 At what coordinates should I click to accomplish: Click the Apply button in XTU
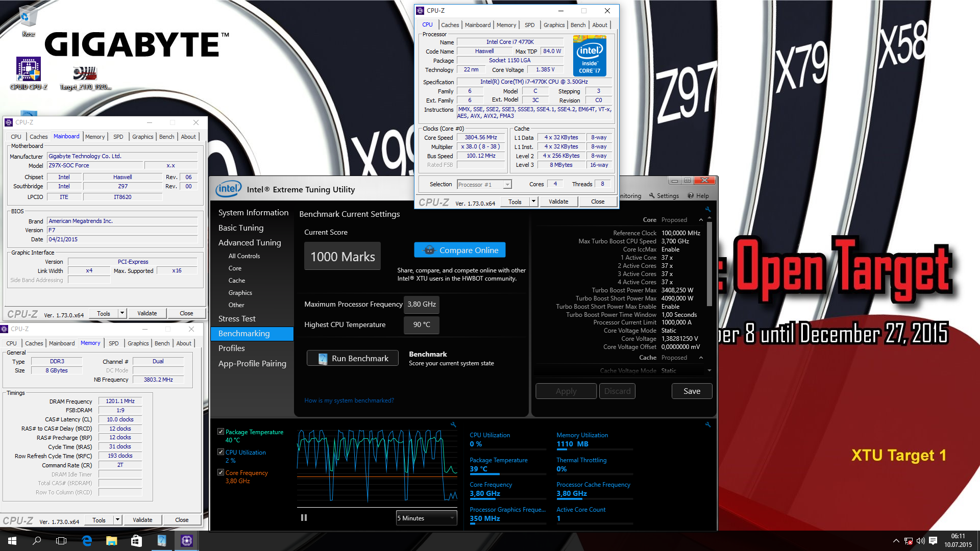pyautogui.click(x=566, y=391)
